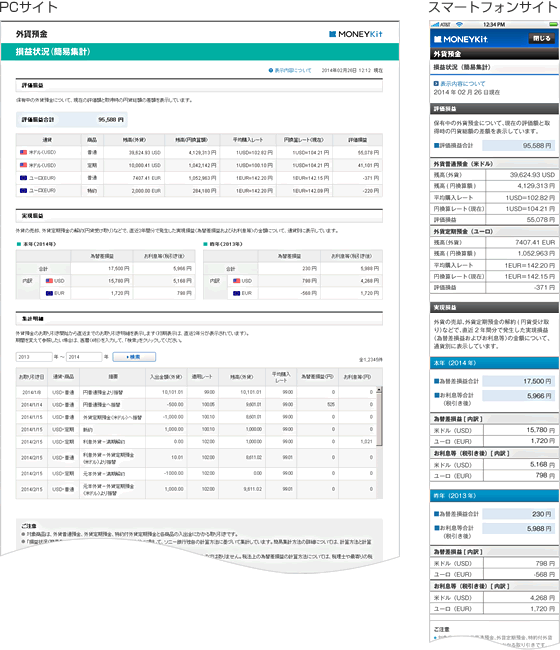Click the 円普通預金へ振替 entry dated 2014/1/14

point(102,405)
